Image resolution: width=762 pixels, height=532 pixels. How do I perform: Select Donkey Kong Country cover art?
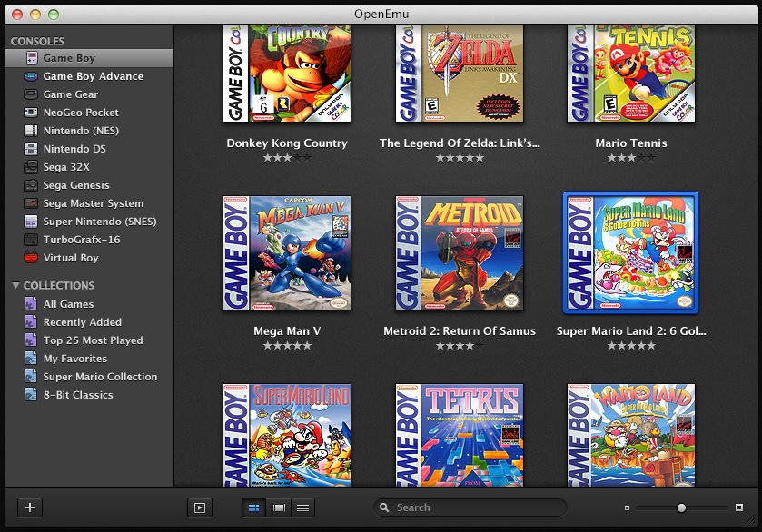[287, 74]
